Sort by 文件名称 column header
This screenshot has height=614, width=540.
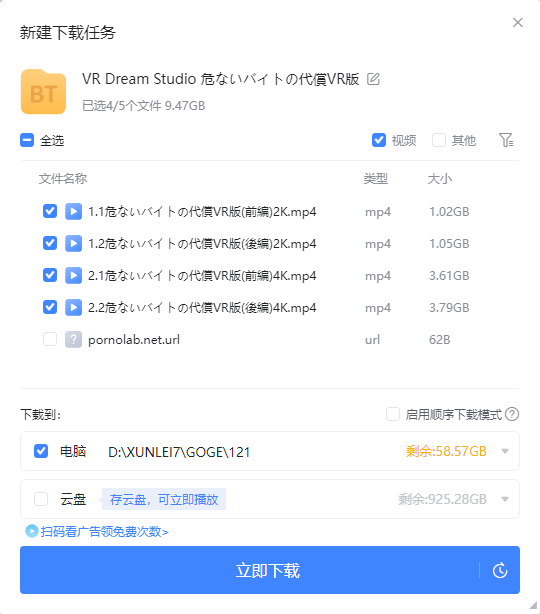coord(63,179)
